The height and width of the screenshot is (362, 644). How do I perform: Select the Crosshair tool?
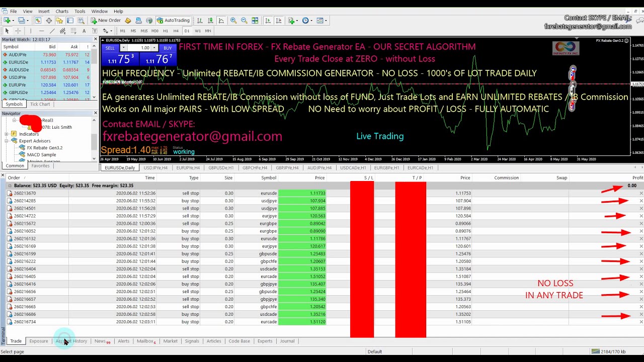[18, 31]
